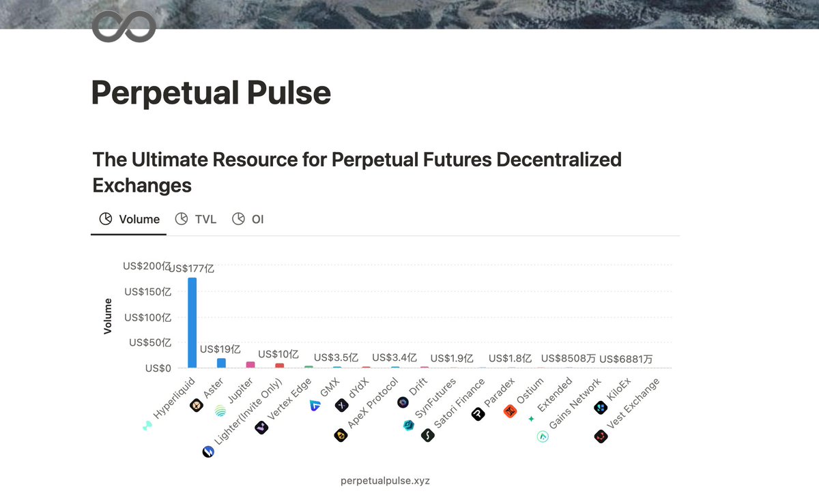The image size is (819, 504).
Task: Click the dYdX logo icon
Action: 342,406
